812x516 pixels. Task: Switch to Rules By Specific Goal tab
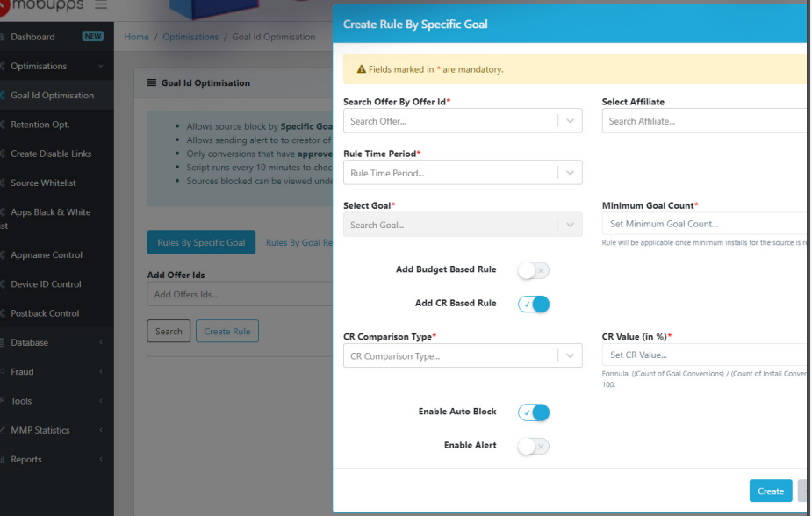[201, 242]
